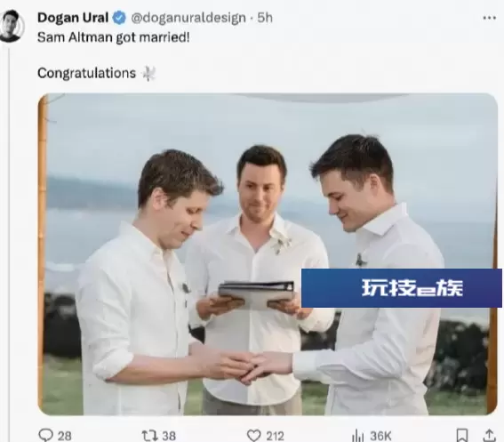Open the three-dot more options menu
The height and width of the screenshot is (442, 504).
tap(489, 18)
